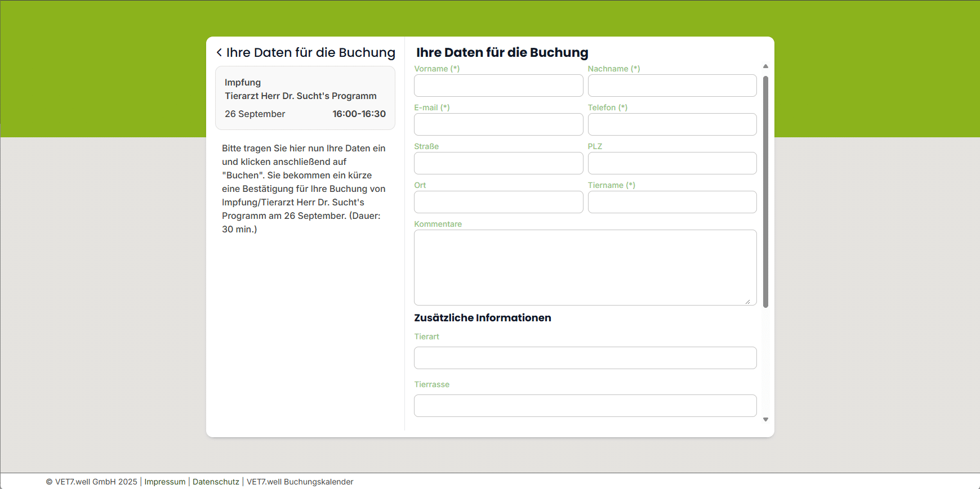980x489 pixels.
Task: Select the Tiername input field
Action: pos(672,202)
